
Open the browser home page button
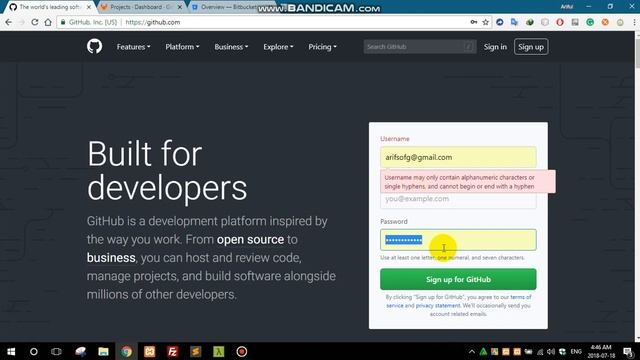tap(48, 22)
